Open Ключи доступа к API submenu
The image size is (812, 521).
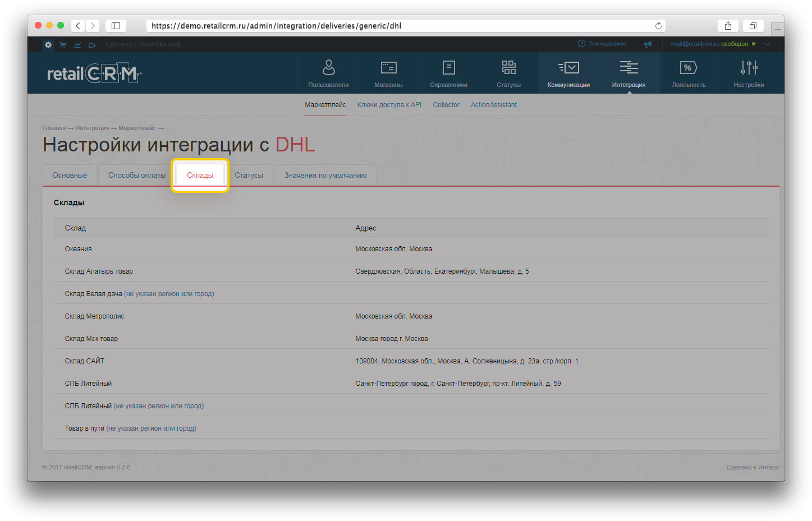tap(389, 105)
